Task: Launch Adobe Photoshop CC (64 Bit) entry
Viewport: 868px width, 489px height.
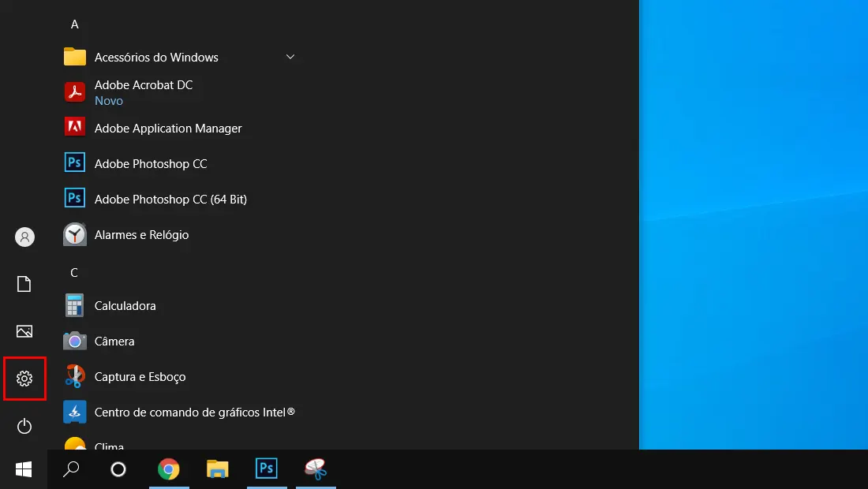Action: pyautogui.click(x=180, y=199)
